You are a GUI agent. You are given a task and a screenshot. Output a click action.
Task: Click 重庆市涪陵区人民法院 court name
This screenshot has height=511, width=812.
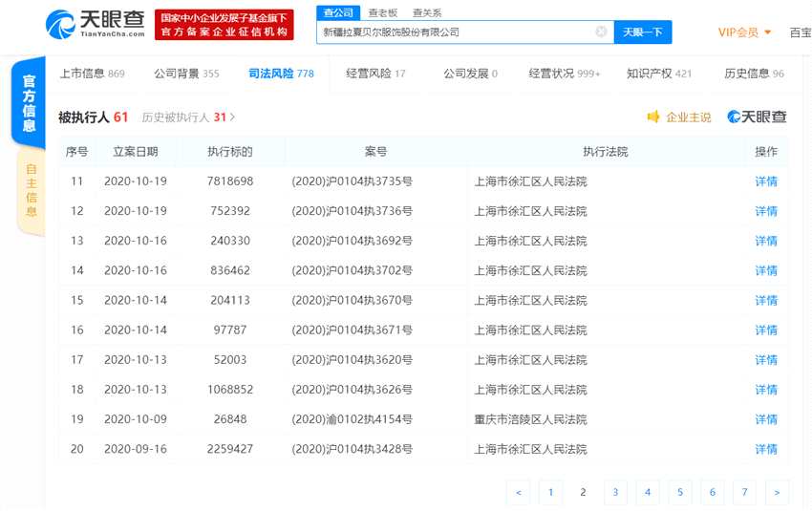tap(530, 419)
